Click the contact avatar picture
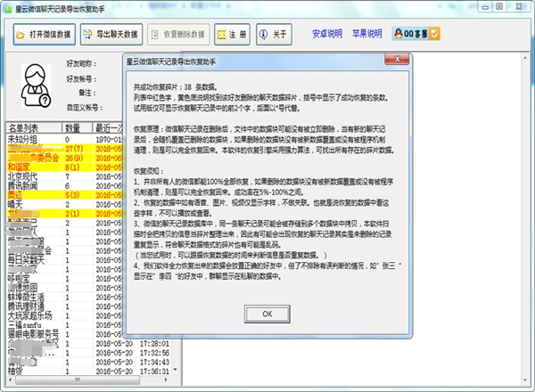The image size is (535, 392). [36, 84]
